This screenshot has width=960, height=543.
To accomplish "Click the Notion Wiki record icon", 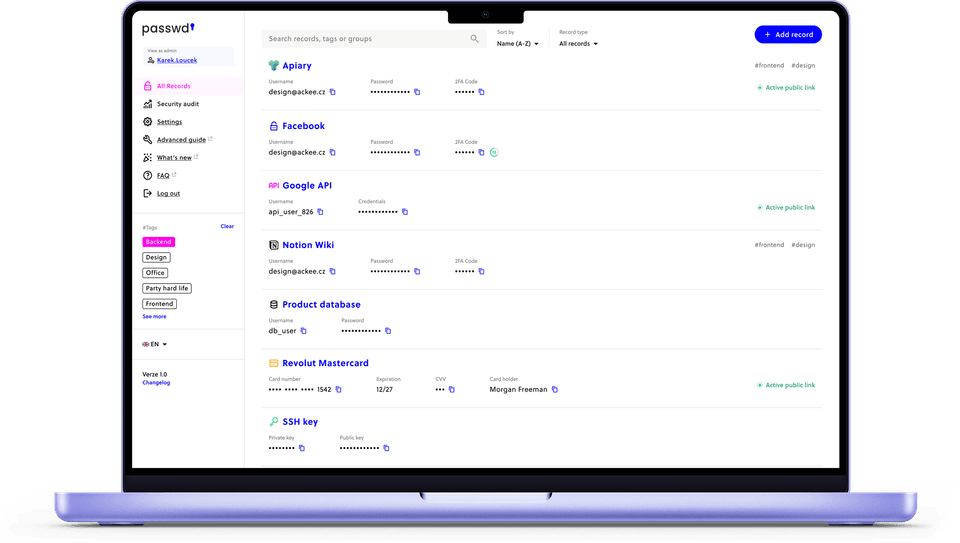I will coord(274,245).
